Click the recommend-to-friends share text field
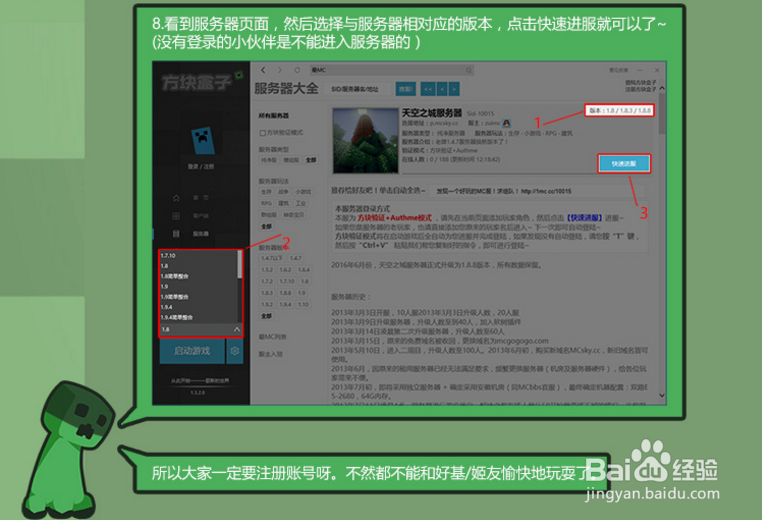This screenshot has height=520, width=762. pos(538,191)
